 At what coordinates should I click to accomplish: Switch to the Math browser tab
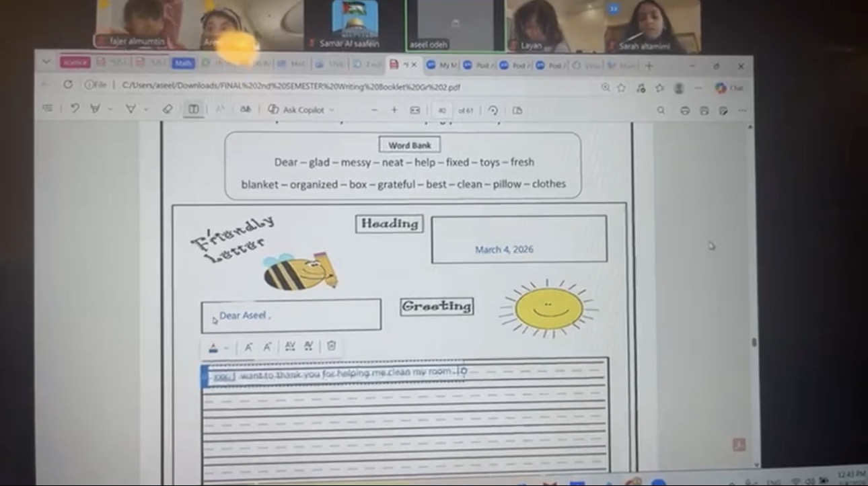(x=182, y=63)
